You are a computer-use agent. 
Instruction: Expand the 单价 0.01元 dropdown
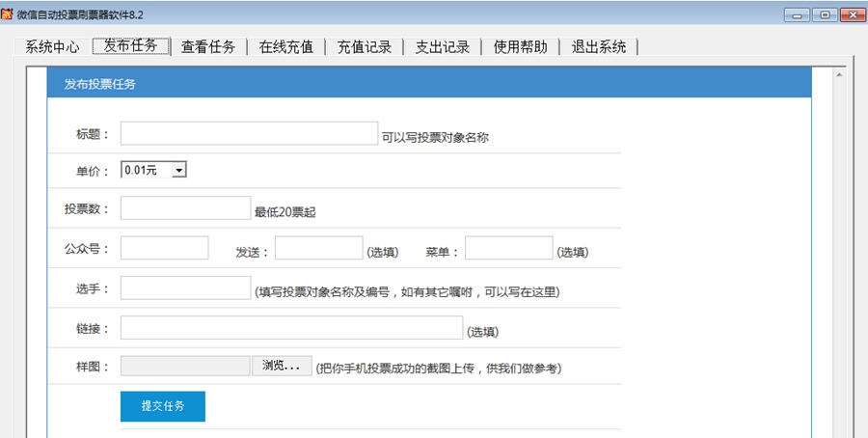[x=153, y=170]
